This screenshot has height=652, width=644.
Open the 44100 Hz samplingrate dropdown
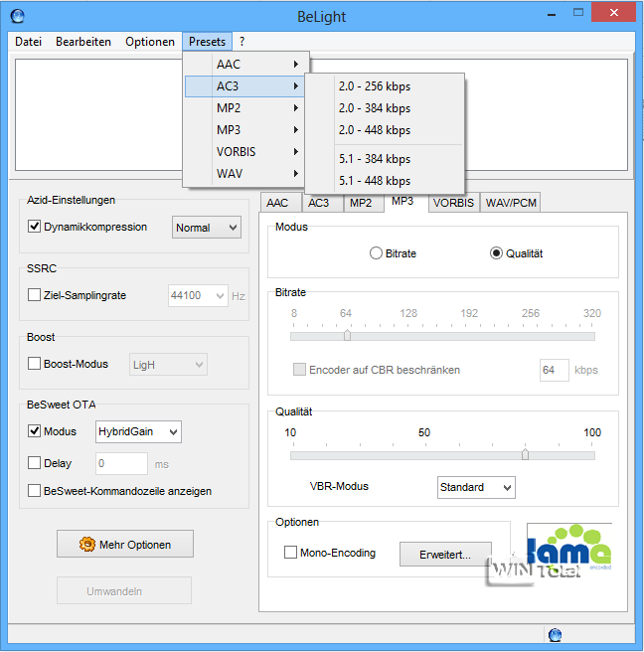[x=198, y=295]
